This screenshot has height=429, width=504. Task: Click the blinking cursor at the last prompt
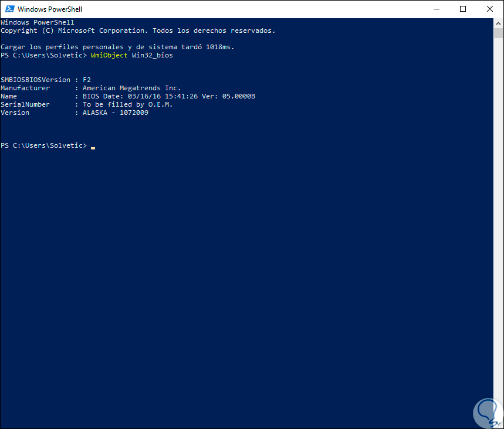[93, 147]
